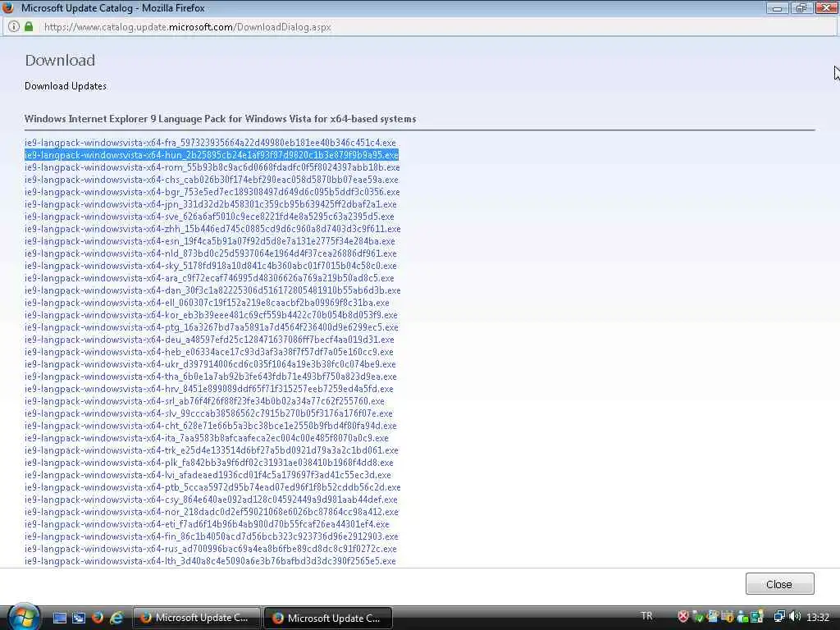Viewport: 840px width, 630px height.
Task: Download the nor language pack link
Action: tap(212, 512)
